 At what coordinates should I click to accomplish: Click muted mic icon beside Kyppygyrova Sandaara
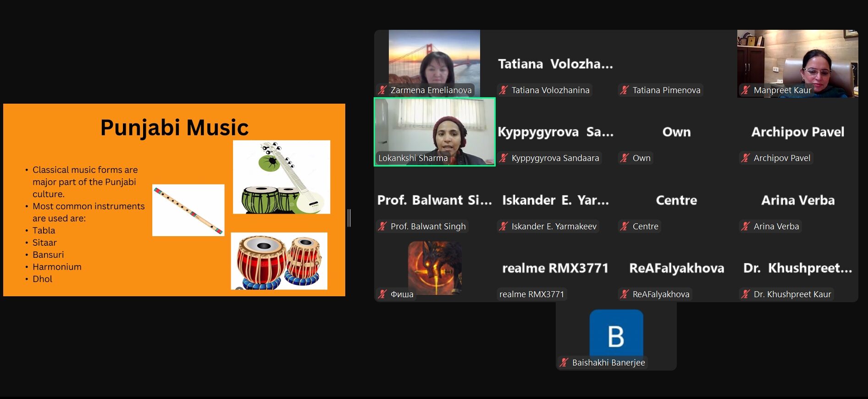[503, 158]
